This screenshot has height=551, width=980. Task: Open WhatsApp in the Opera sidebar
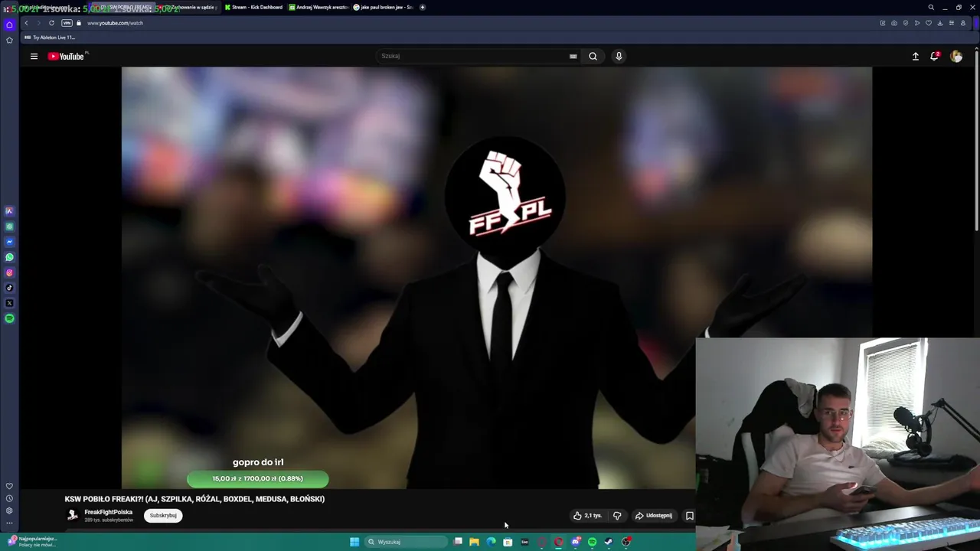pos(9,257)
